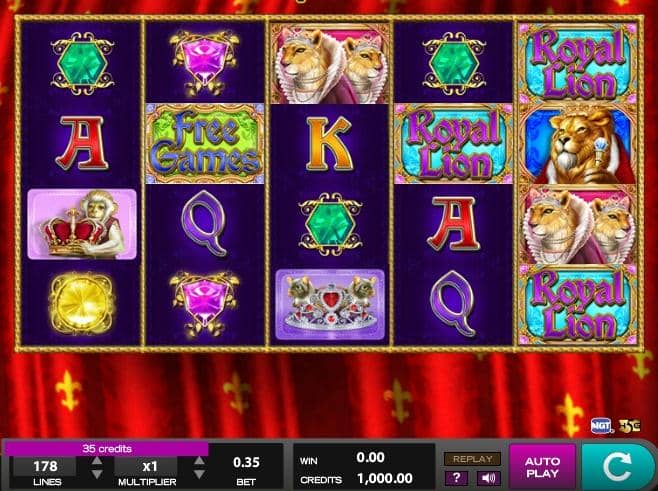
Task: Select the 178 lines value field
Action: click(45, 466)
